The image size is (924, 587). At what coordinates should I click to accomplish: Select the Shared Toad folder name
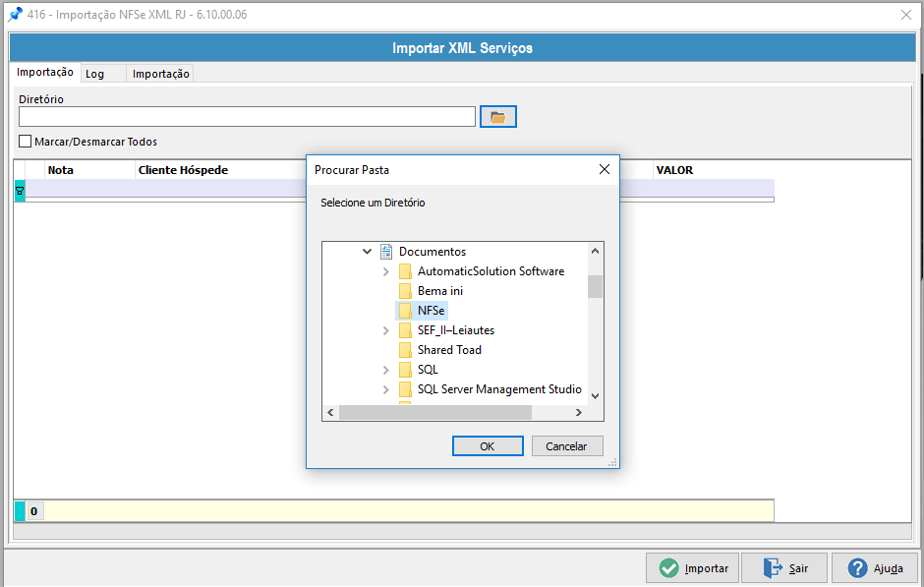tap(449, 350)
